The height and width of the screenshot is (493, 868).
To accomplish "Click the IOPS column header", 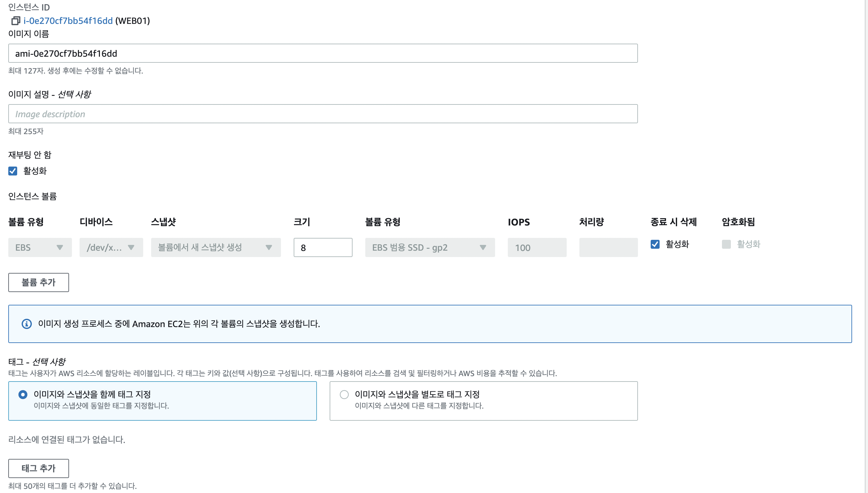I will (519, 222).
